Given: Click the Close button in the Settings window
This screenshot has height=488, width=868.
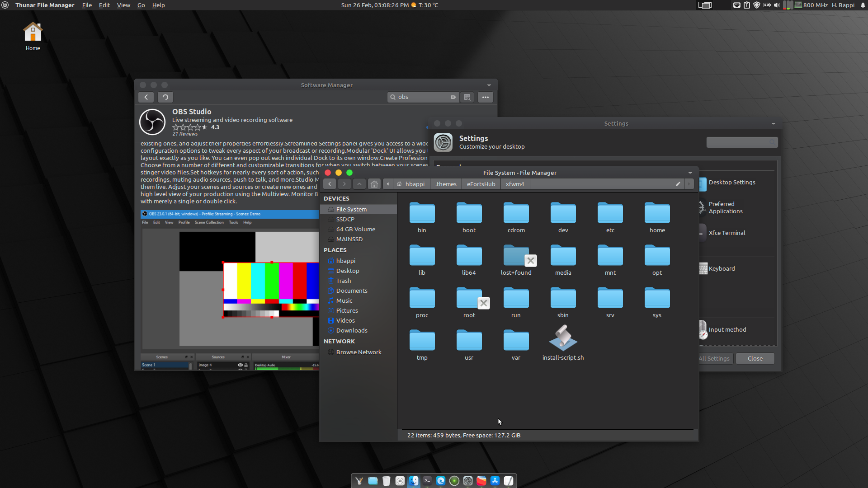Looking at the screenshot, I should [755, 358].
